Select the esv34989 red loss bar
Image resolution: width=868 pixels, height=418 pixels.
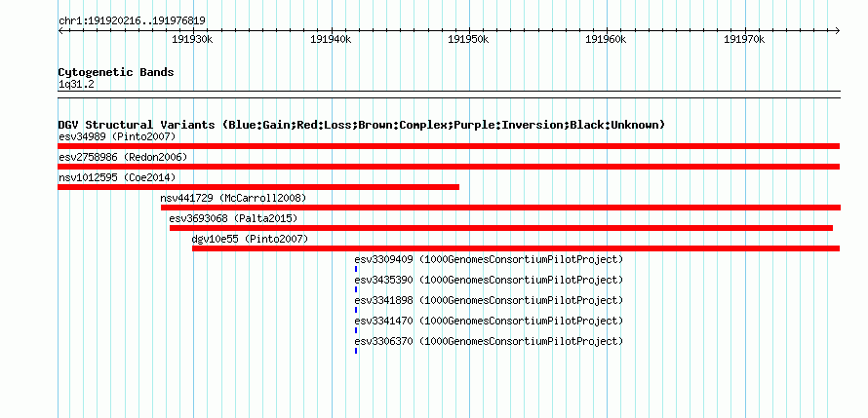(x=449, y=146)
